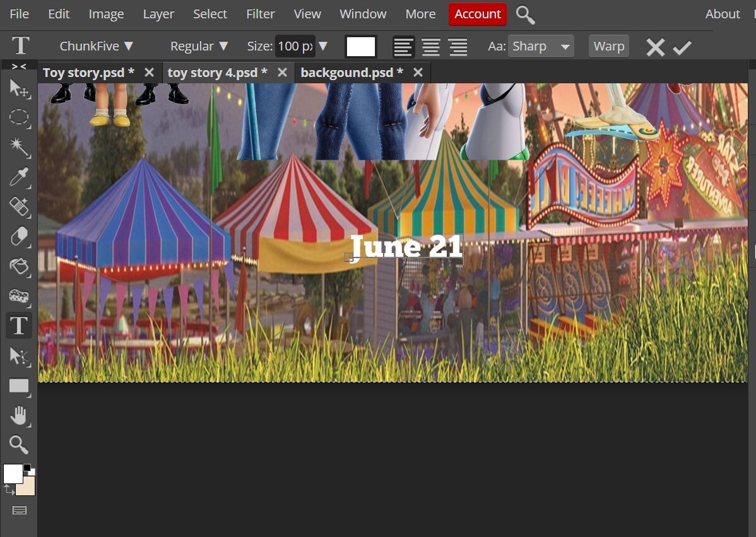The height and width of the screenshot is (537, 756).
Task: Select the Rectangle shape tool
Action: tap(19, 386)
